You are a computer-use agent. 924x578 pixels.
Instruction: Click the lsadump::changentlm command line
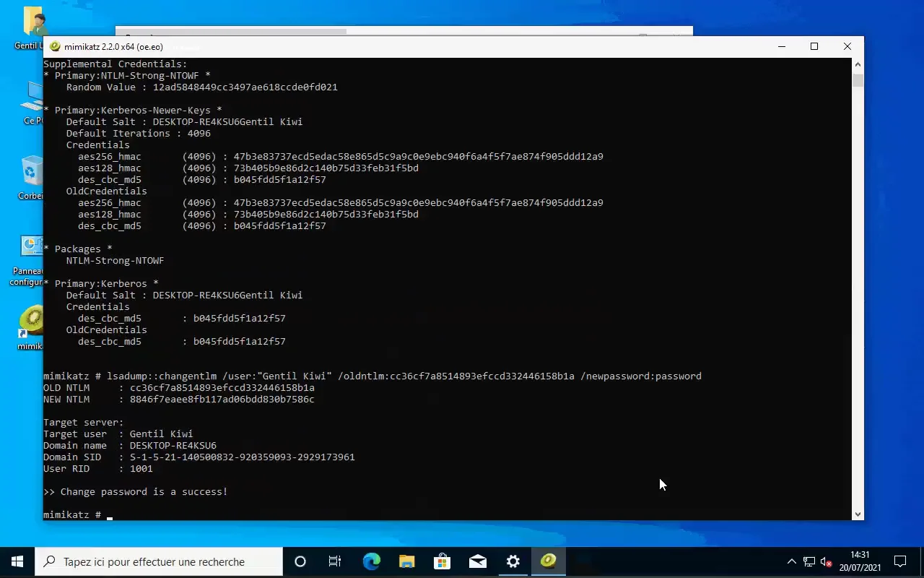coord(372,376)
